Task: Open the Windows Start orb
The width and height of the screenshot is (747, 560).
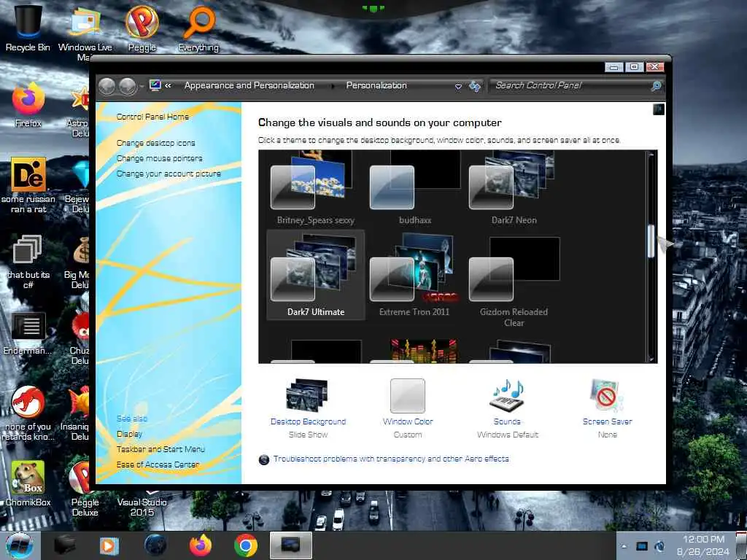Action: 20,545
